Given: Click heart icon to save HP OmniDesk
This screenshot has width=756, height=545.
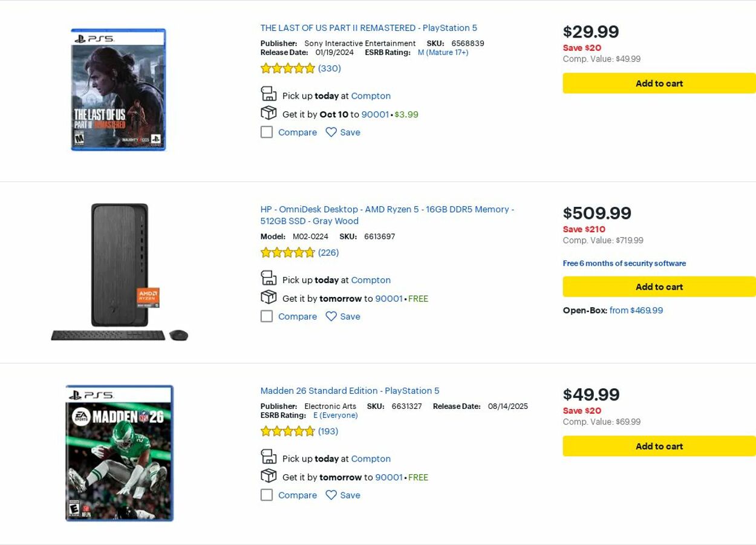Looking at the screenshot, I should click(x=331, y=316).
